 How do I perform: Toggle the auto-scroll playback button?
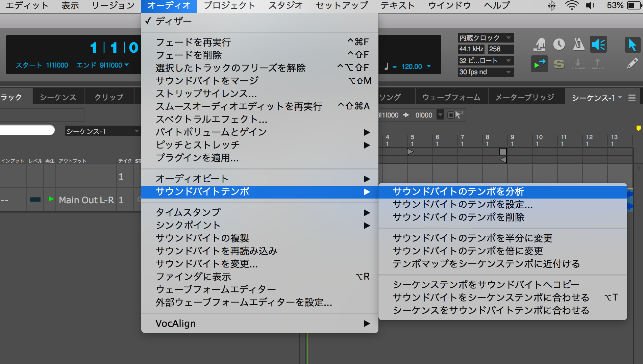click(x=539, y=64)
